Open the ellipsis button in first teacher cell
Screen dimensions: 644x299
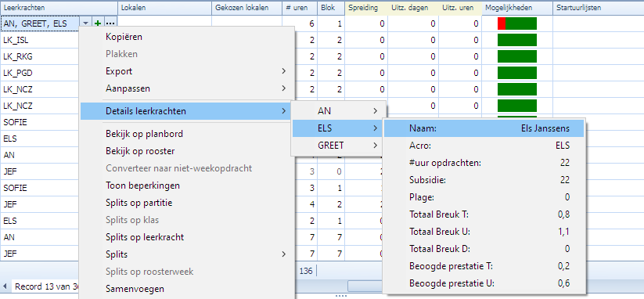pyautogui.click(x=110, y=23)
